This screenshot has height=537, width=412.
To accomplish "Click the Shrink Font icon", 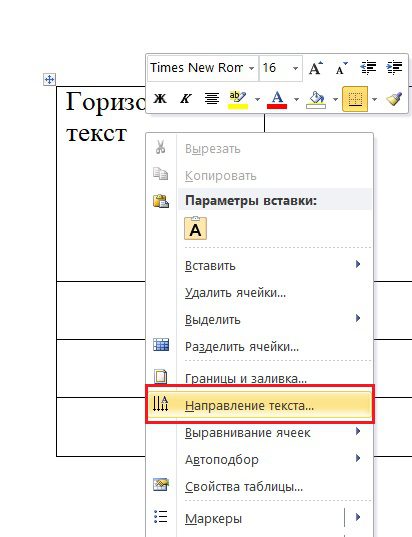I will tap(341, 68).
